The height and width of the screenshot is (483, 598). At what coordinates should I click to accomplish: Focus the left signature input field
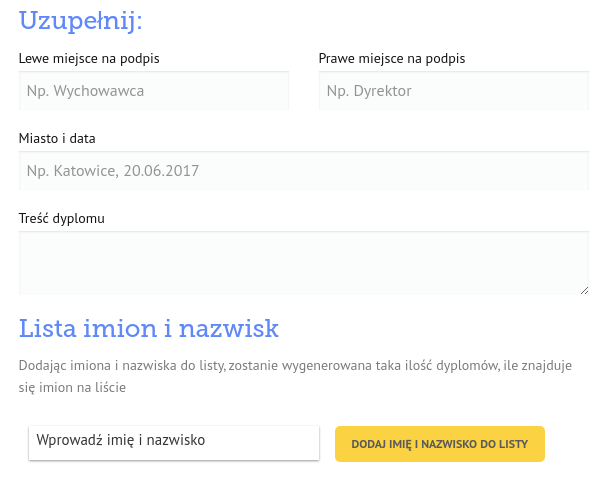pyautogui.click(x=154, y=91)
